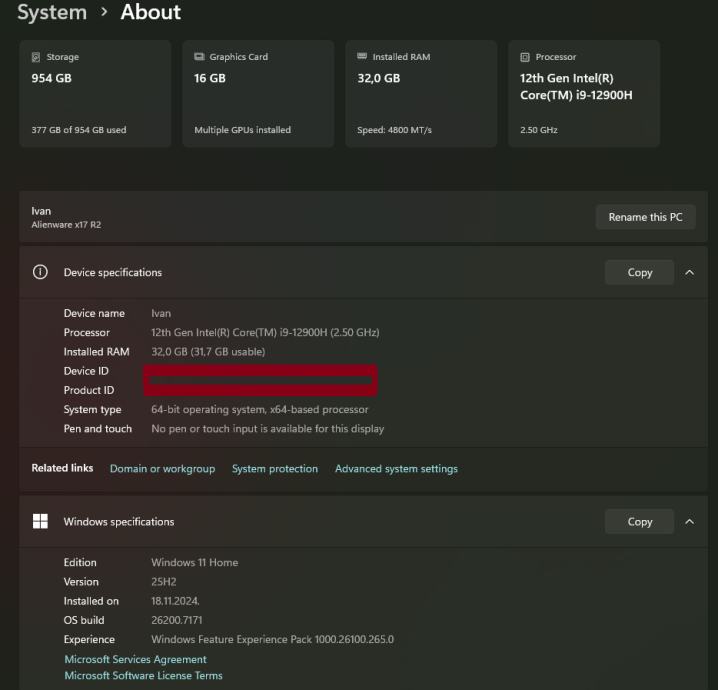Copy the device specifications
Viewport: 718px width, 690px height.
(639, 272)
